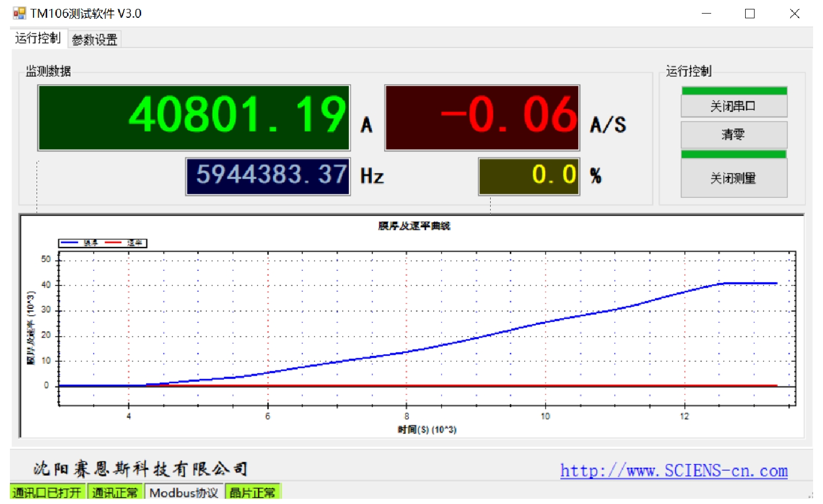Screen dimensions: 823x504
Task: Click the yellow 0.0 percent display
Action: [529, 177]
